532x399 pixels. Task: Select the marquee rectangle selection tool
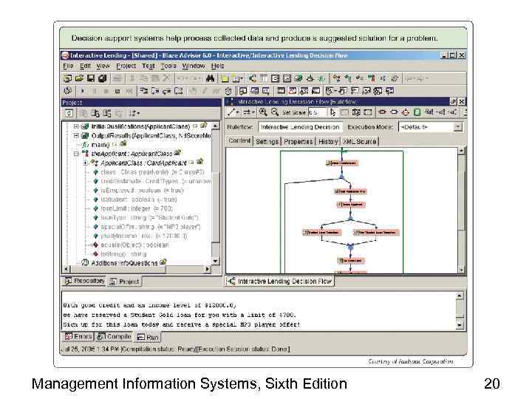(x=344, y=112)
